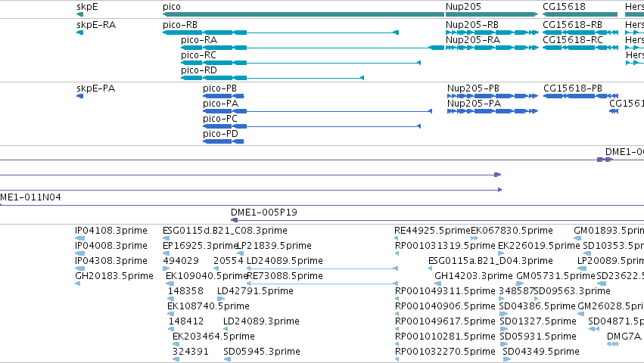Click the SD04386.5prime EST label
Image resolution: width=644 pixels, height=363 pixels.
(537, 306)
